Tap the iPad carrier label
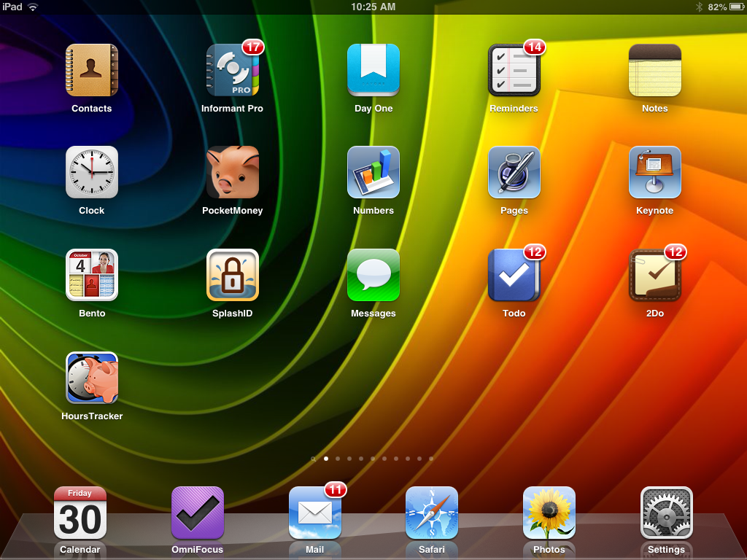Image resolution: width=747 pixels, height=560 pixels. point(12,7)
